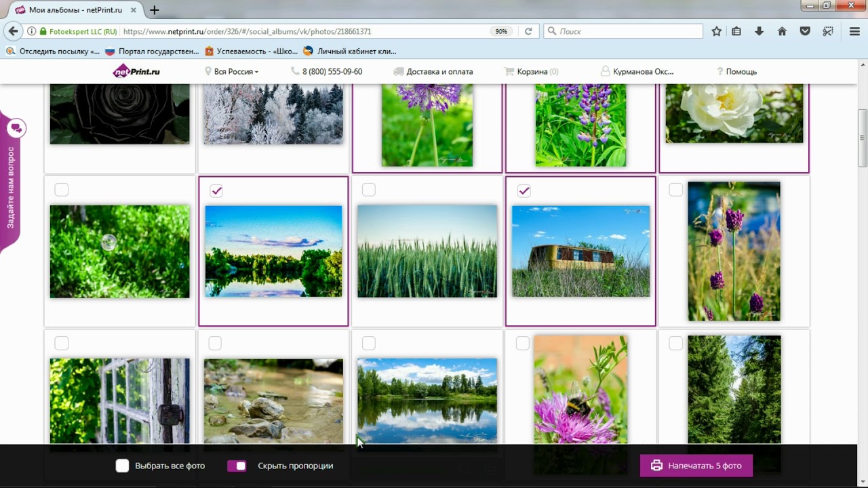Click the netPrint.ru logo

tap(136, 71)
